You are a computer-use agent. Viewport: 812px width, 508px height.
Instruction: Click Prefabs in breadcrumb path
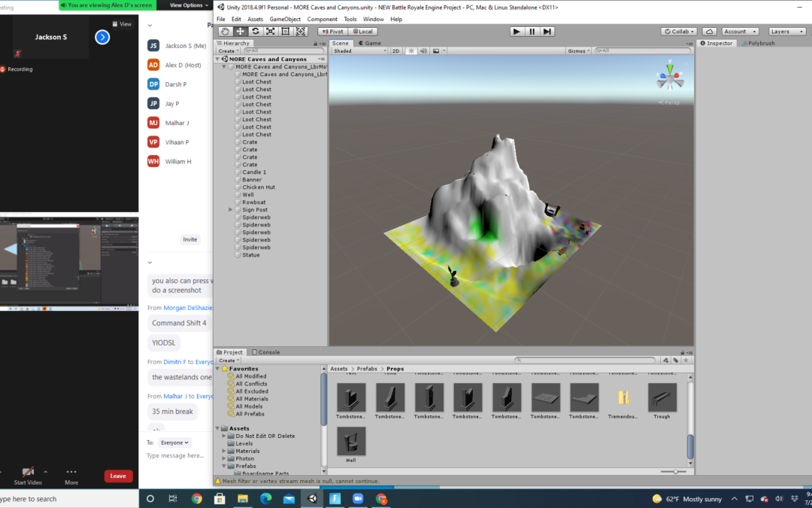(367, 369)
